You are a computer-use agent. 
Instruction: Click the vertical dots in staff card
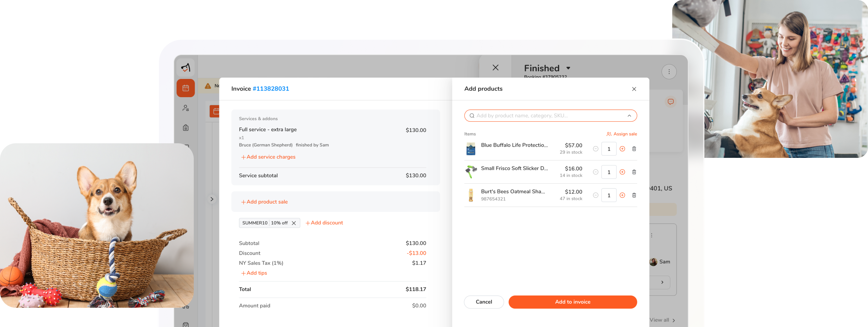(651, 235)
